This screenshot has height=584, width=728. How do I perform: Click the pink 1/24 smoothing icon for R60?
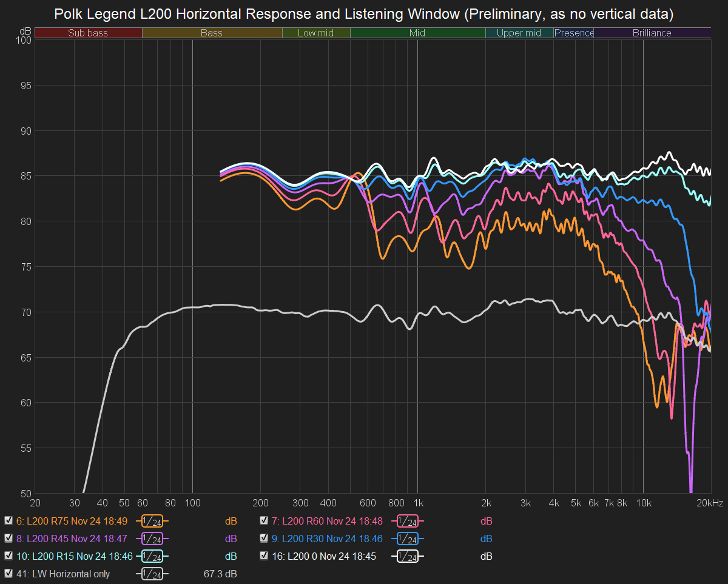(408, 522)
